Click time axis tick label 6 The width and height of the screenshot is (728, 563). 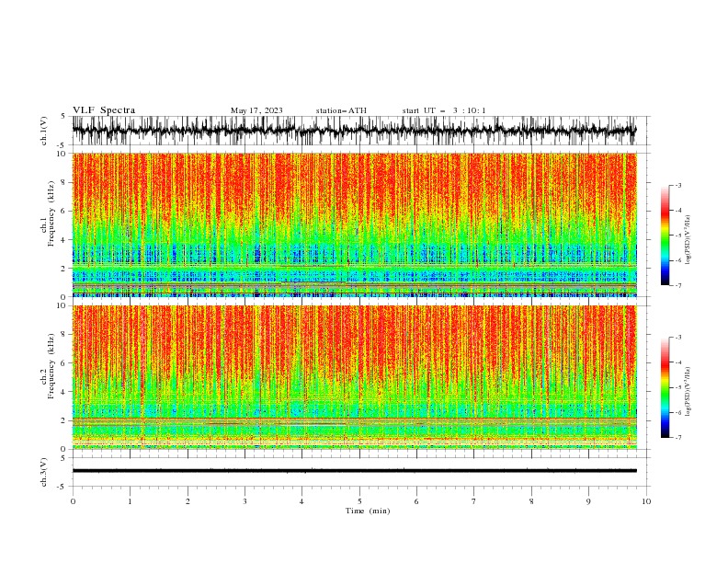[x=416, y=501]
